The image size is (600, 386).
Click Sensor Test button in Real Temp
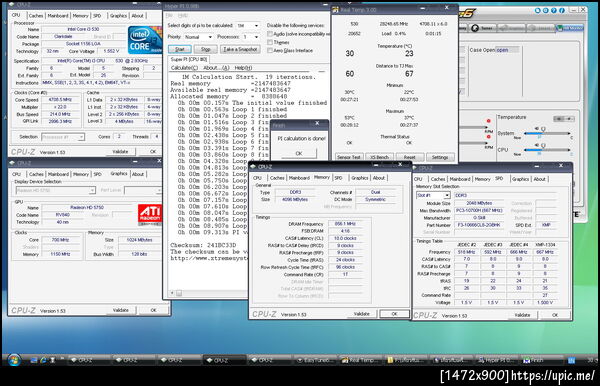(x=349, y=157)
